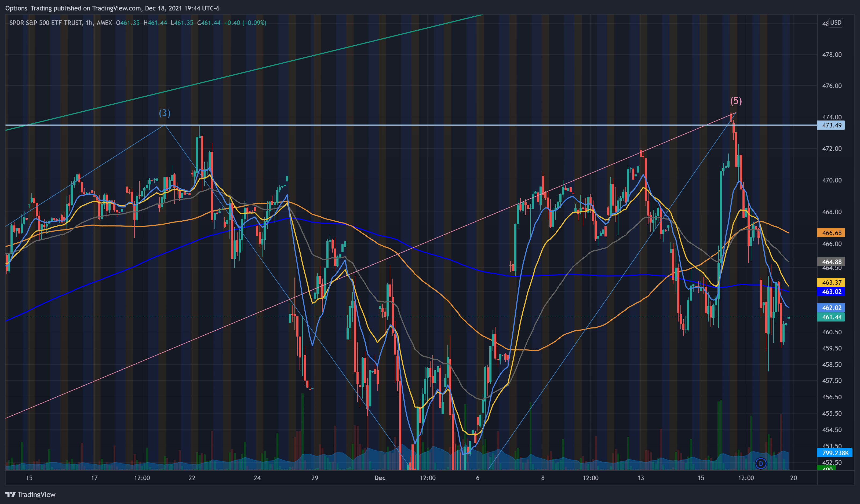
Task: Click the yellow 463.37 price label
Action: tap(831, 282)
